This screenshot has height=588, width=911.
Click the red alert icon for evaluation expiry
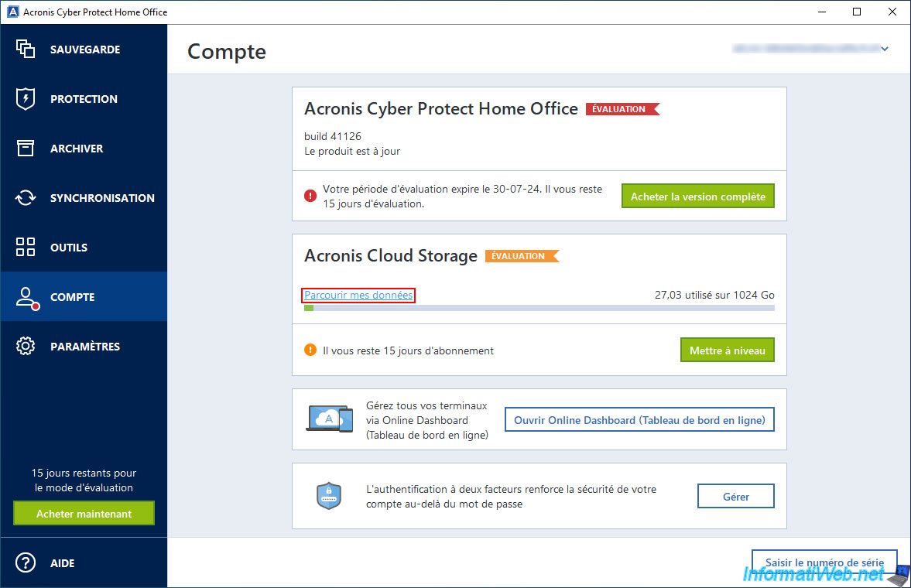(x=310, y=196)
